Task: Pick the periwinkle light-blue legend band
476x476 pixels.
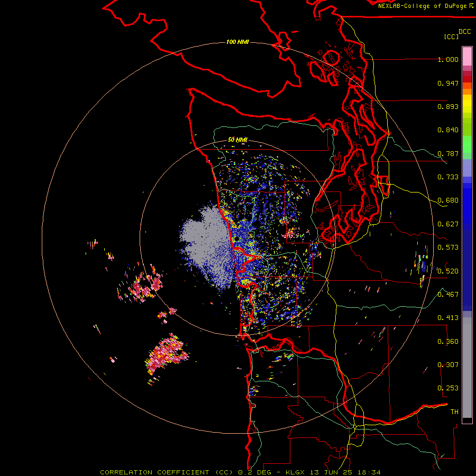Action: (x=467, y=168)
